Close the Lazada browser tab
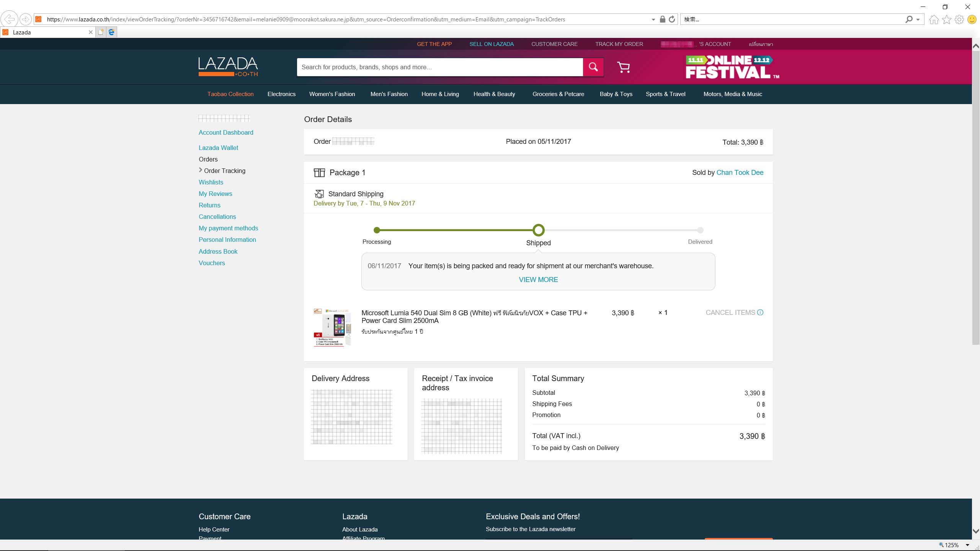Image resolution: width=980 pixels, height=551 pixels. point(91,32)
